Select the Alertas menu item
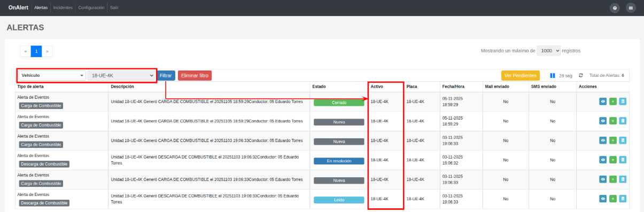This screenshot has width=644, height=212. click(41, 8)
